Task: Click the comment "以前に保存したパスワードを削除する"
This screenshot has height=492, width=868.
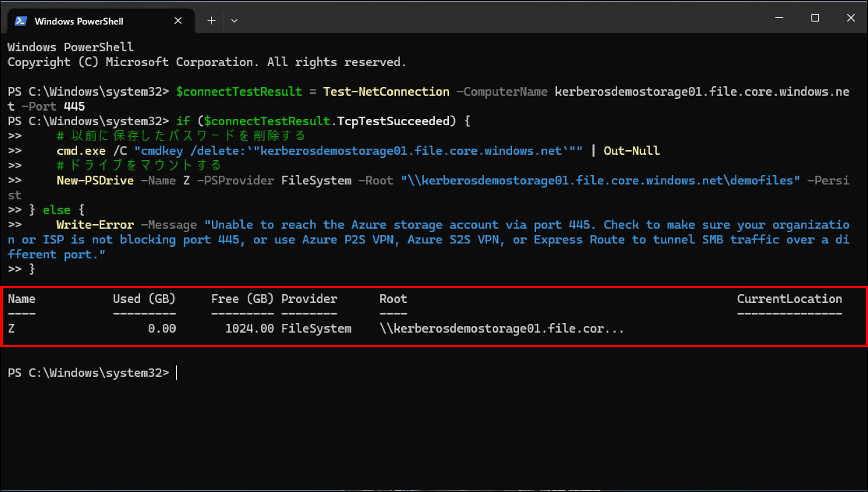Action: [181, 136]
